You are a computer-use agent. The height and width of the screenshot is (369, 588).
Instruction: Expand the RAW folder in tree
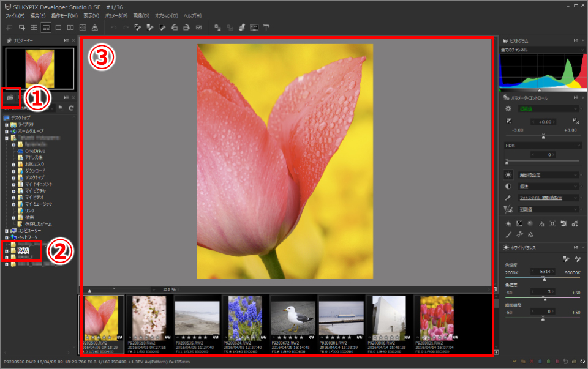tap(7, 250)
